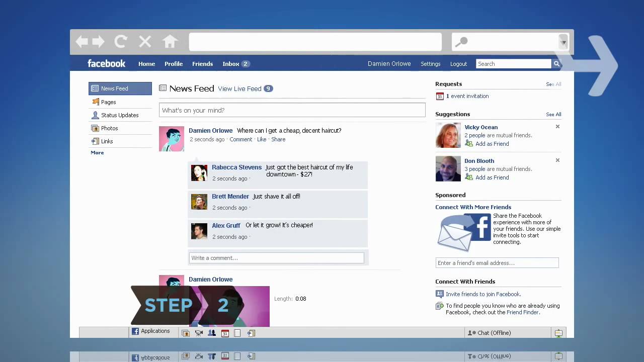Expand More in the sidebar

(x=97, y=152)
